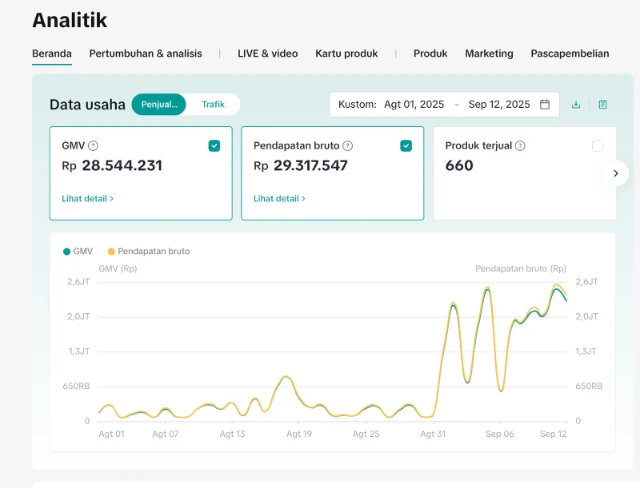Image resolution: width=640 pixels, height=488 pixels.
Task: Uncheck the GMV metric checkbox
Action: tap(214, 146)
